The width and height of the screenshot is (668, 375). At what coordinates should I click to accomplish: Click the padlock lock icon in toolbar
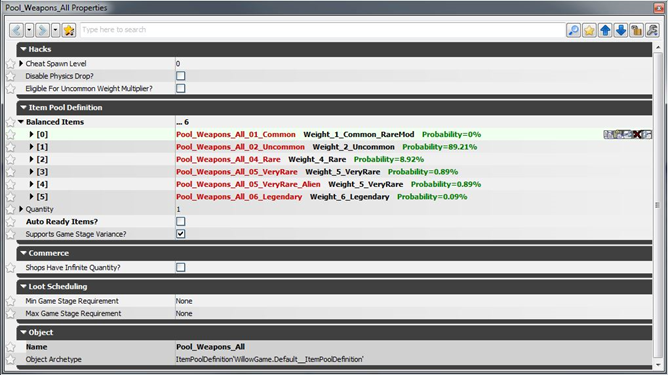pos(636,30)
